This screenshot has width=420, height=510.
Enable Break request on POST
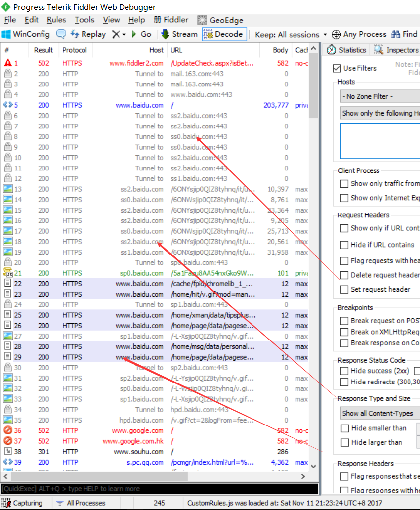(344, 320)
